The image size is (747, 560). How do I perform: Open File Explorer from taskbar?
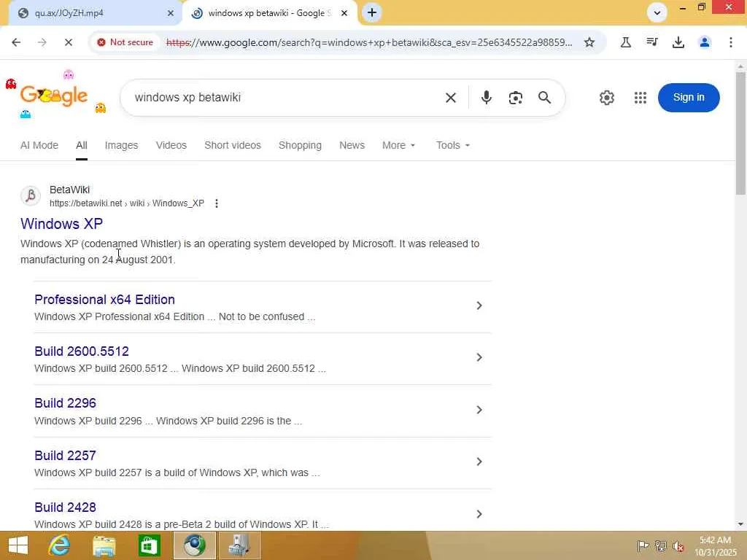point(104,545)
